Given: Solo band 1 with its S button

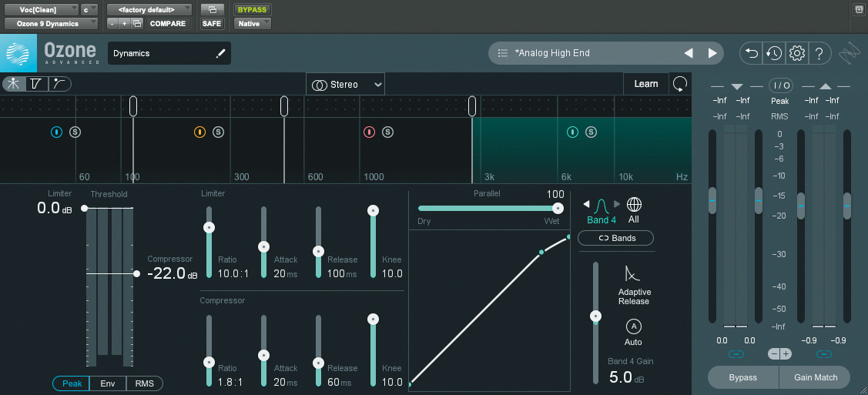Looking at the screenshot, I should [x=75, y=132].
